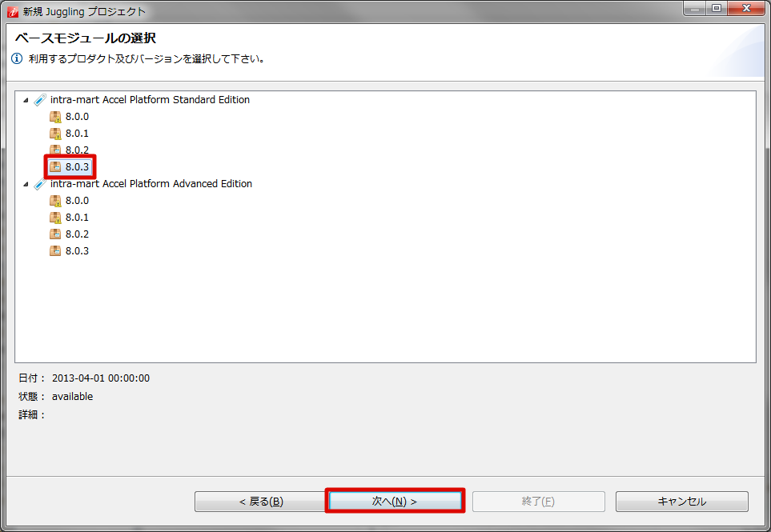Click package icon for Standard Edition 8.0.3
This screenshot has height=532, width=771.
(55, 167)
